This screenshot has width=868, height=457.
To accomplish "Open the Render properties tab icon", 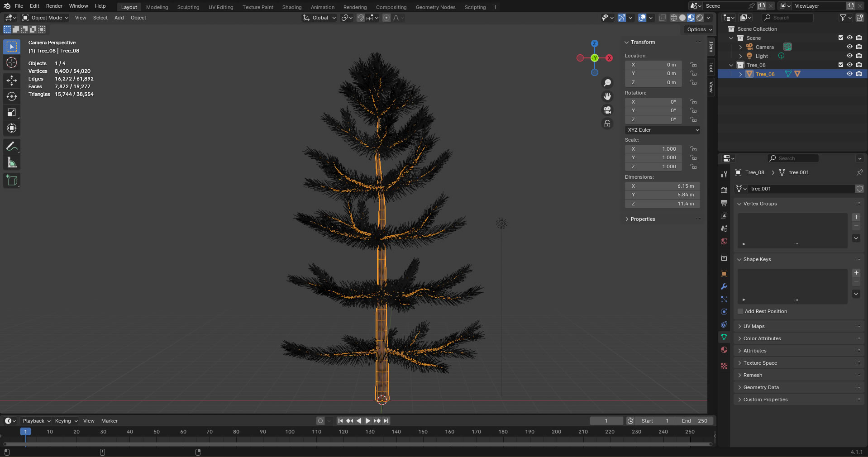I will [x=724, y=190].
